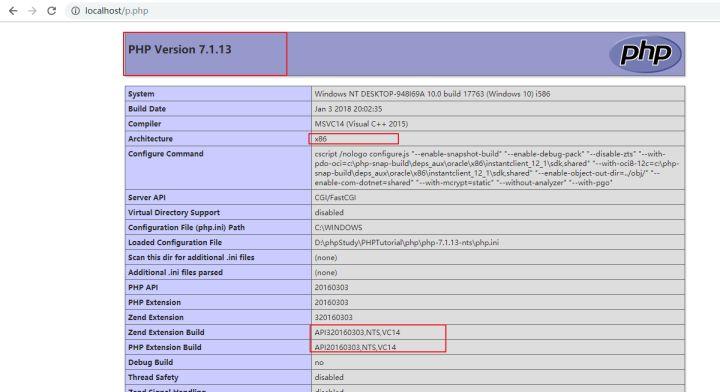This screenshot has width=720, height=392.
Task: Click the Configure Command label
Action: tap(165, 154)
